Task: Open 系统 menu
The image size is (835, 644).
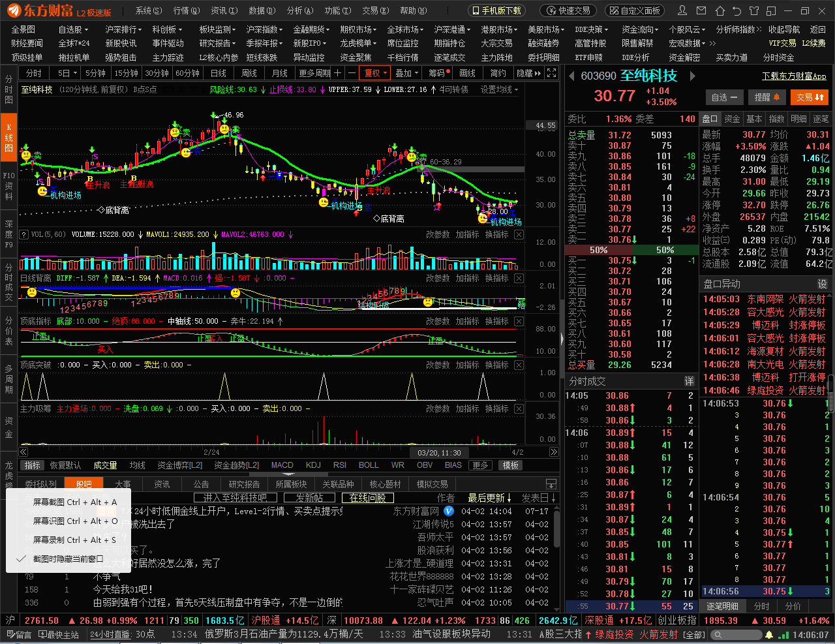Action: pyautogui.click(x=147, y=10)
